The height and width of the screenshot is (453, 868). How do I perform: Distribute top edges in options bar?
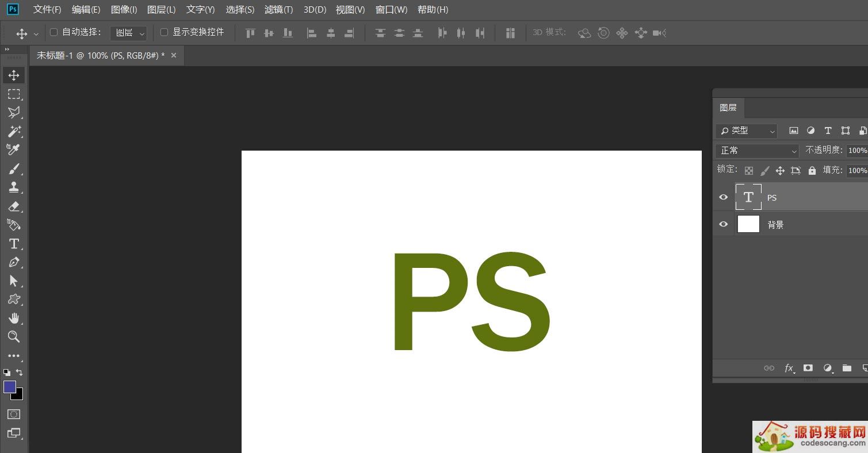pyautogui.click(x=380, y=33)
